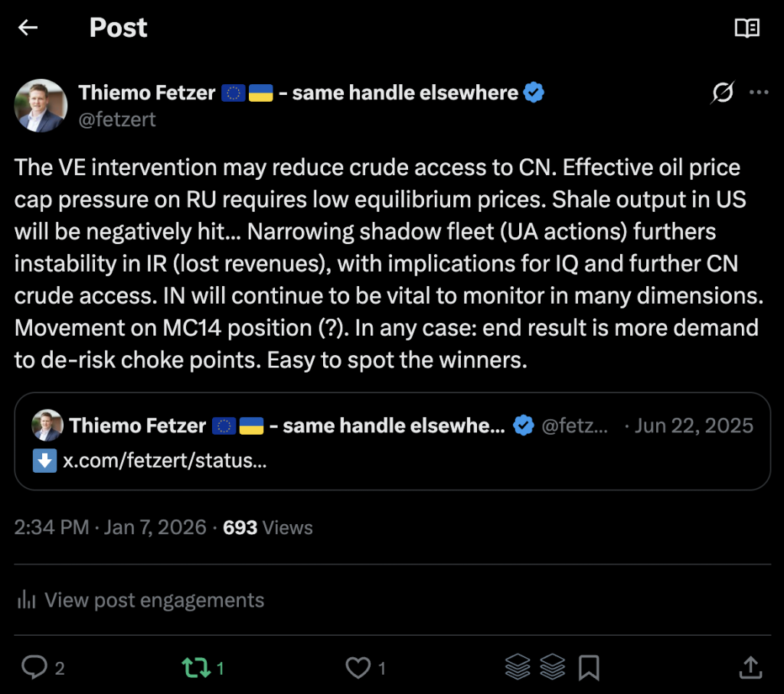
Task: Click the small avatar in quoted post
Action: point(47,425)
